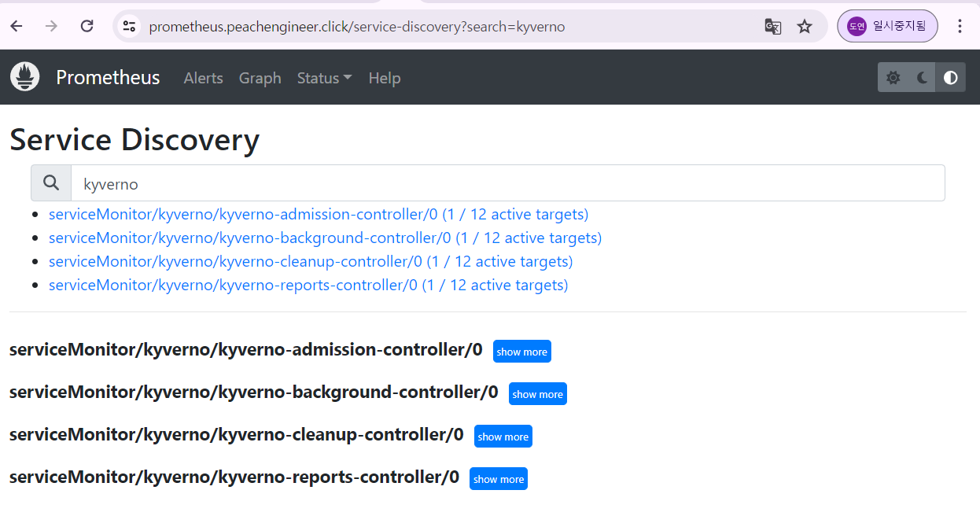The height and width of the screenshot is (527, 980).
Task: Click heading serviceMonitor/kyverno/kyverno-reports-controller/0
Action: 234,477
